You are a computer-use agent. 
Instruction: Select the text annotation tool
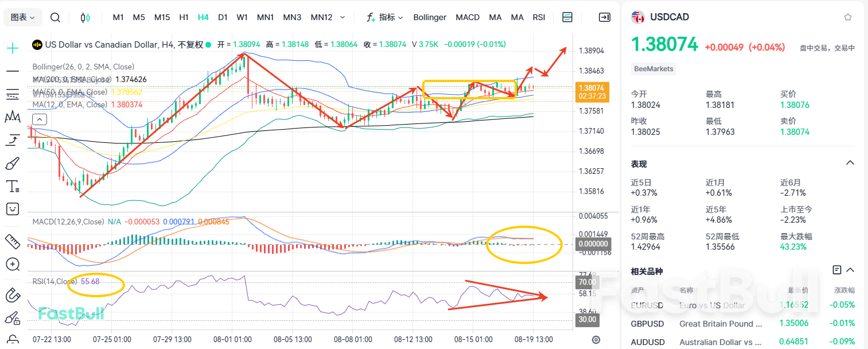pos(12,185)
